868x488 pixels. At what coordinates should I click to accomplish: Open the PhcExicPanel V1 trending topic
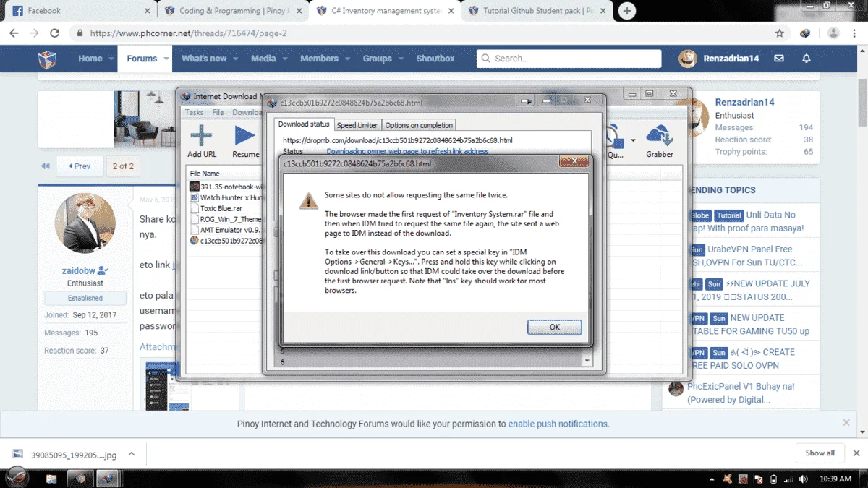[741, 393]
